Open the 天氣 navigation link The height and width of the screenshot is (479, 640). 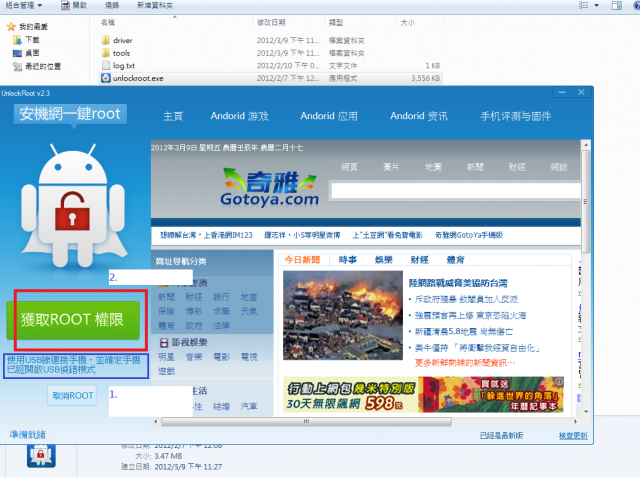pos(249,311)
